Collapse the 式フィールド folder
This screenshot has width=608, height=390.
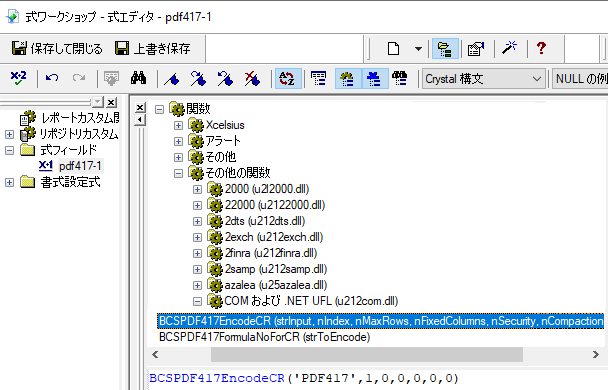tap(9, 150)
